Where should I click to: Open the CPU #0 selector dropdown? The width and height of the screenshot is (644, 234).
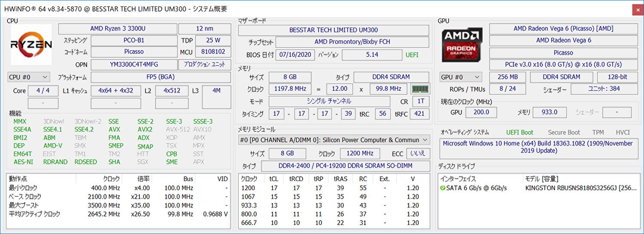point(29,77)
